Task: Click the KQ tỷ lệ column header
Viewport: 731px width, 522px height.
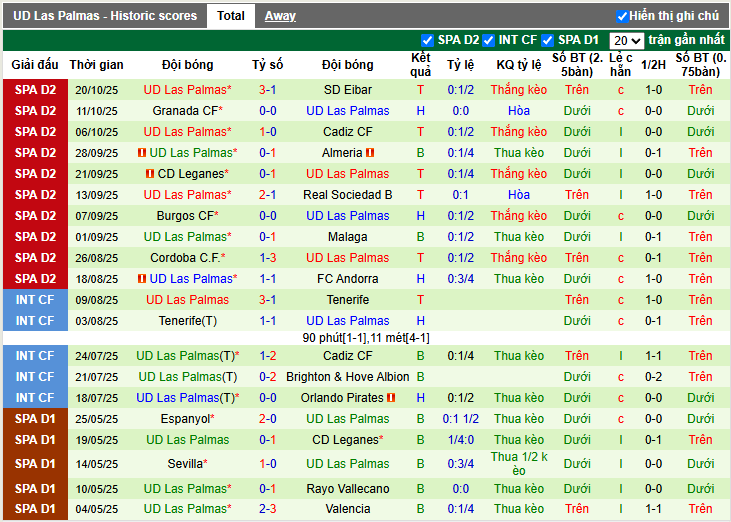Action: 519,65
